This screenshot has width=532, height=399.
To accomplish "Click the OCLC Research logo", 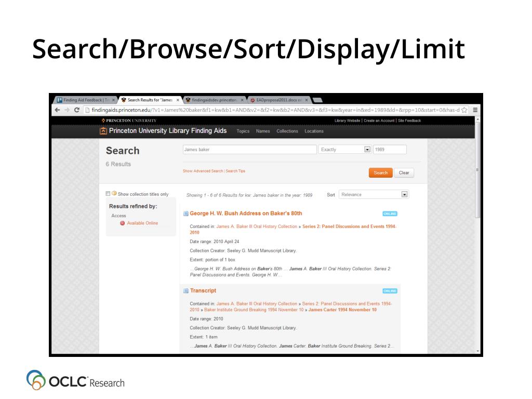I will click(x=75, y=380).
